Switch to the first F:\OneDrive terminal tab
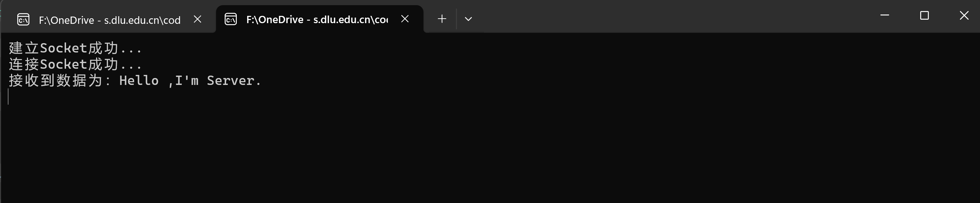Screen dimensions: 980x203 tap(110, 20)
